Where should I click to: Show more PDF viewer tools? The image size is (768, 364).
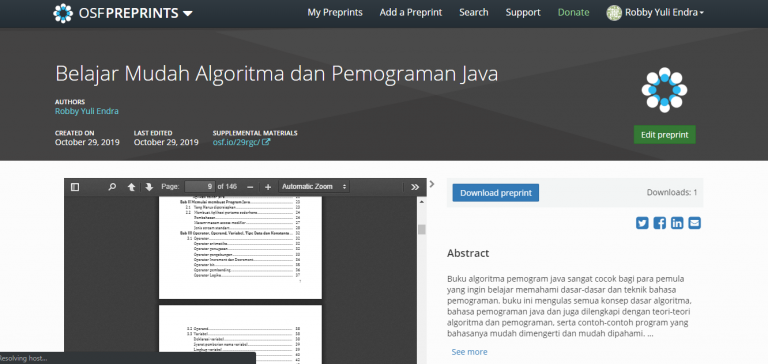(415, 187)
